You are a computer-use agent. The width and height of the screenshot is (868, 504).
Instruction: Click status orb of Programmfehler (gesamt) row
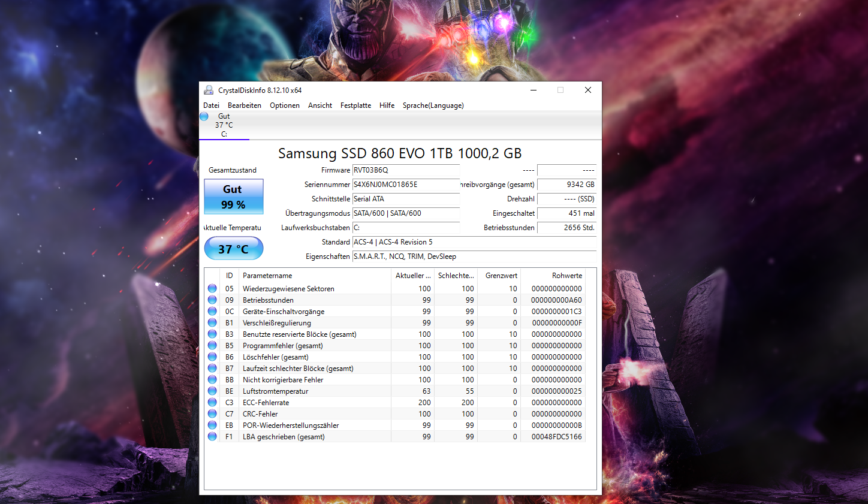[x=212, y=345]
